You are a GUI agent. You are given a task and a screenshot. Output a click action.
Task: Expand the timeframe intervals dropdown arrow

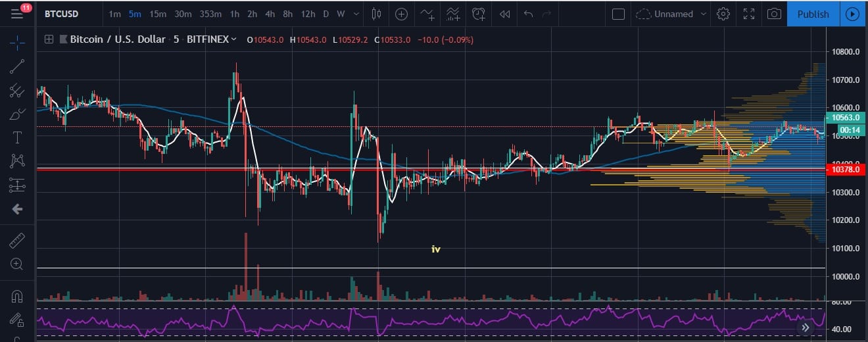(x=356, y=14)
